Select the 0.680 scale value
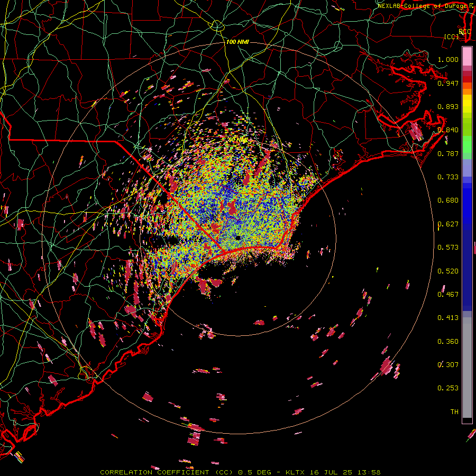 coord(448,200)
